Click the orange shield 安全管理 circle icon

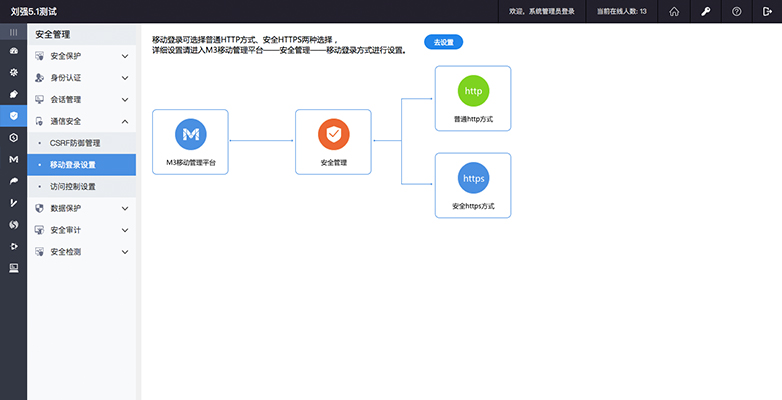coord(334,134)
